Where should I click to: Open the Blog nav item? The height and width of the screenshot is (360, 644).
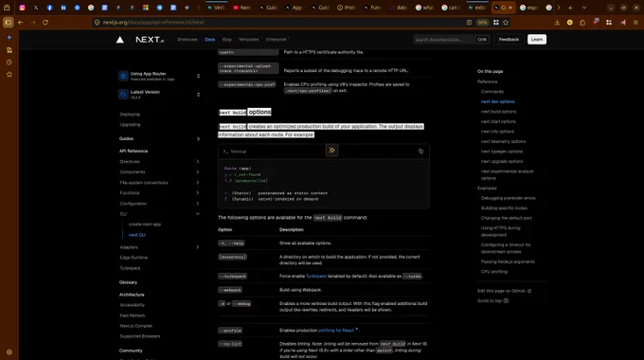pos(226,40)
